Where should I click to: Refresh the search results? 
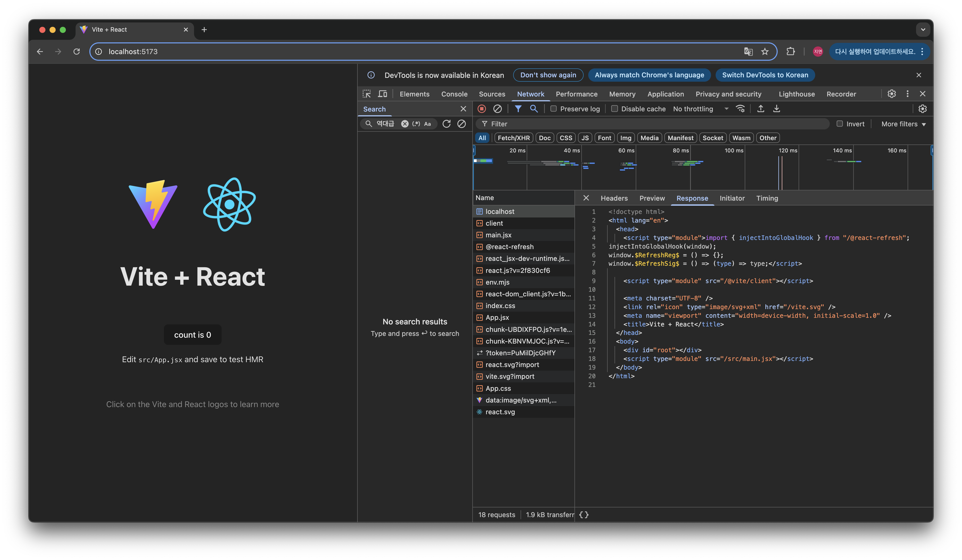click(446, 124)
